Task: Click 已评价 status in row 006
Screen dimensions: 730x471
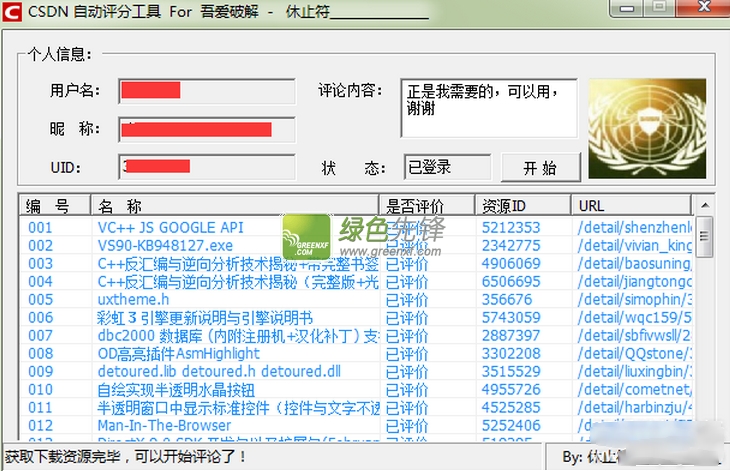Action: (x=407, y=318)
